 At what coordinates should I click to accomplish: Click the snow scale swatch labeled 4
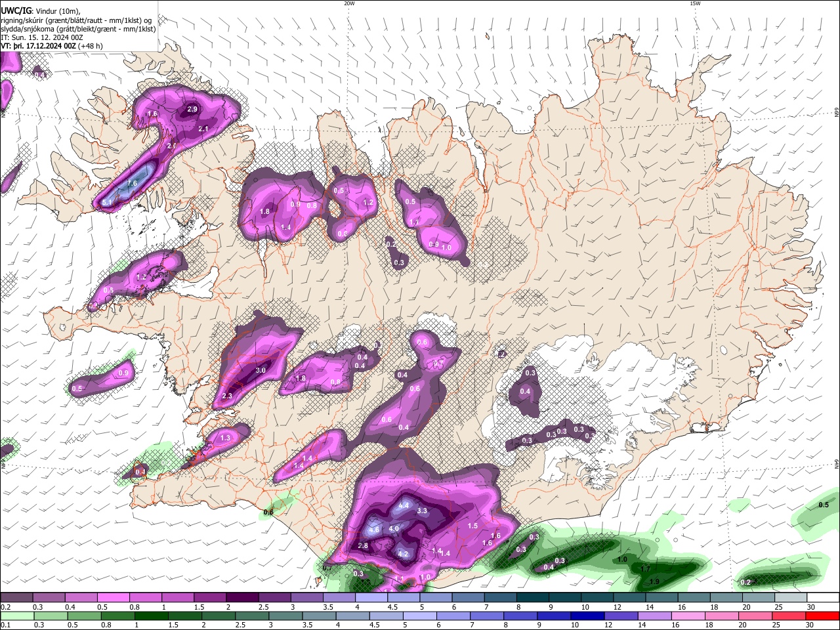pyautogui.click(x=370, y=598)
